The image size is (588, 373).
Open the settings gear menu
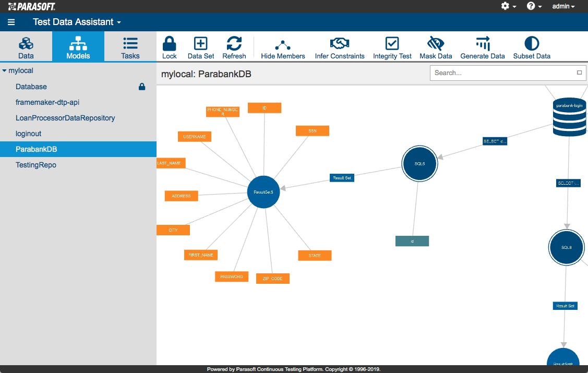click(x=509, y=6)
